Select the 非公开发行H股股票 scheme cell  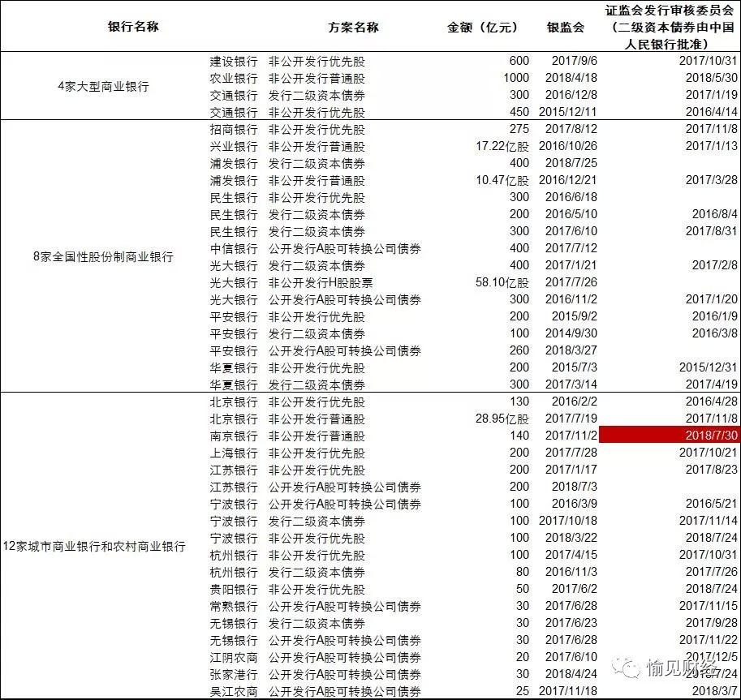coord(321,282)
